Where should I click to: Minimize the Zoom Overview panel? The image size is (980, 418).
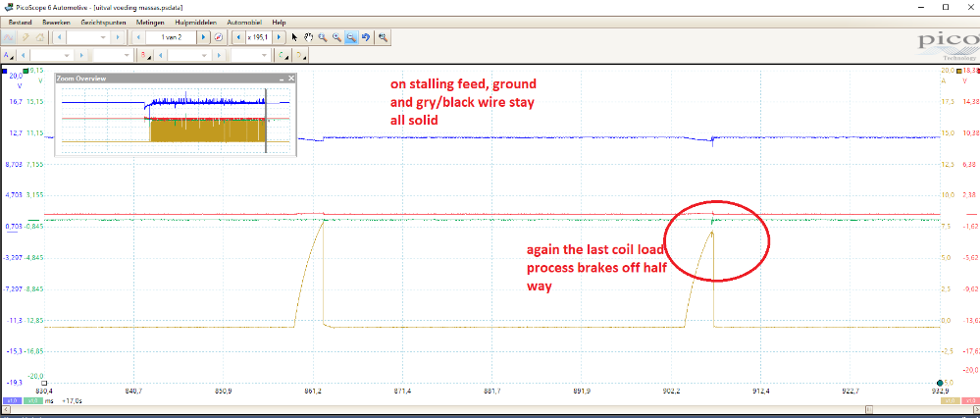point(281,78)
